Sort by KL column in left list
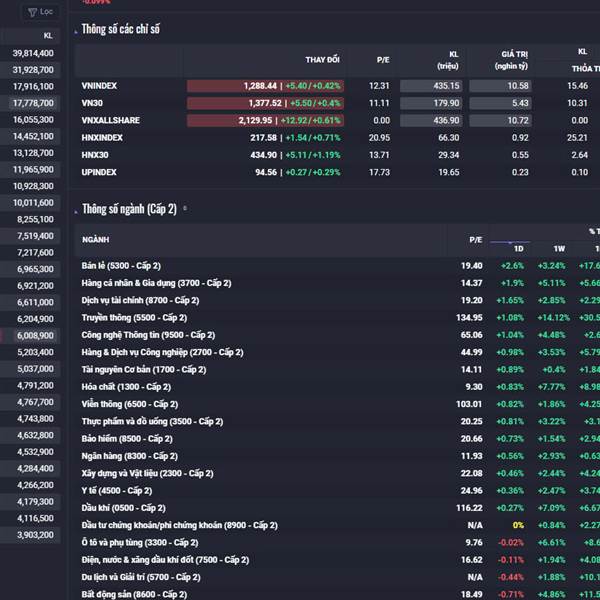This screenshot has height=600, width=600. 48,36
